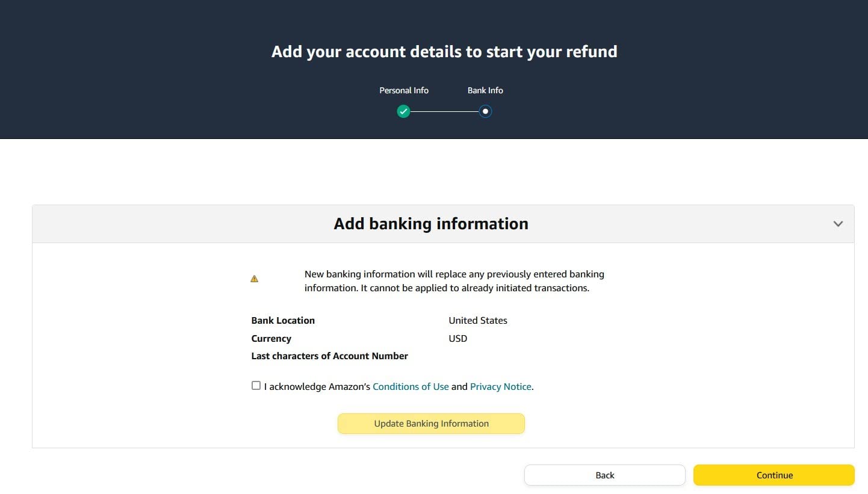Screen dimensions: 868x494
Task: Click the refund account details page title
Action: click(x=444, y=52)
